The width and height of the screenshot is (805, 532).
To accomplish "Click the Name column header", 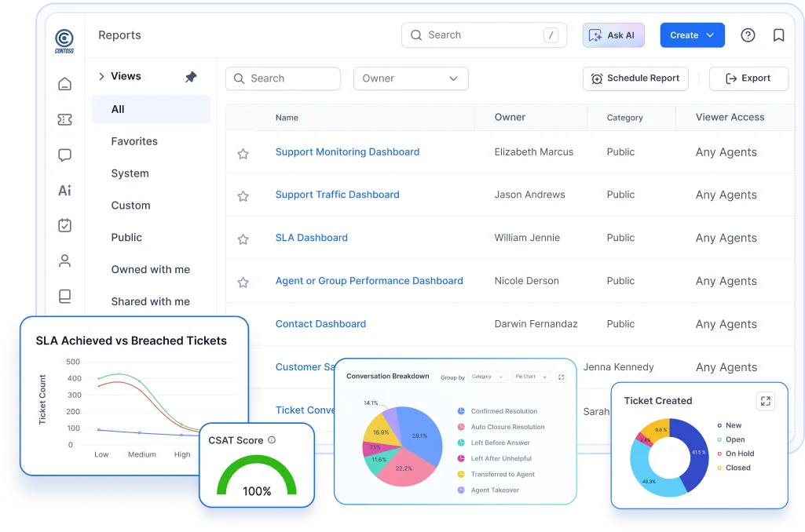I will (287, 118).
